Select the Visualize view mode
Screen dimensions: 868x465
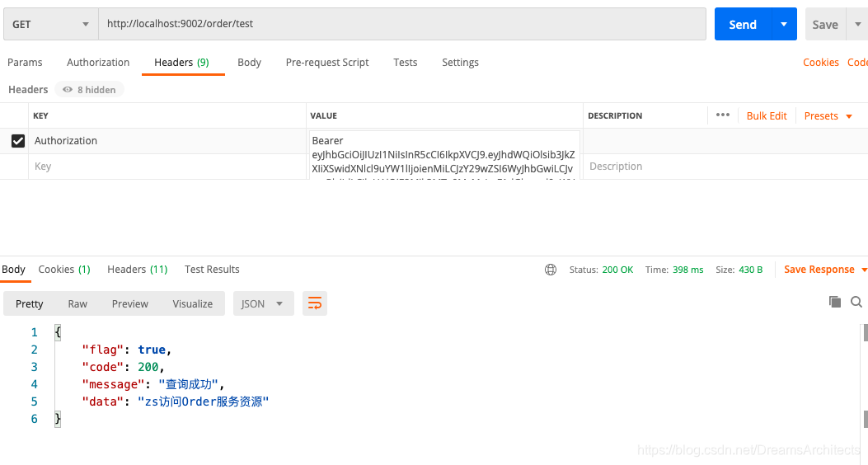193,304
